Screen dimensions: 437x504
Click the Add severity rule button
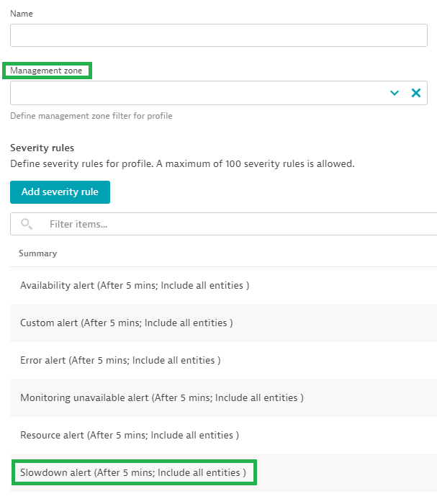coord(60,192)
